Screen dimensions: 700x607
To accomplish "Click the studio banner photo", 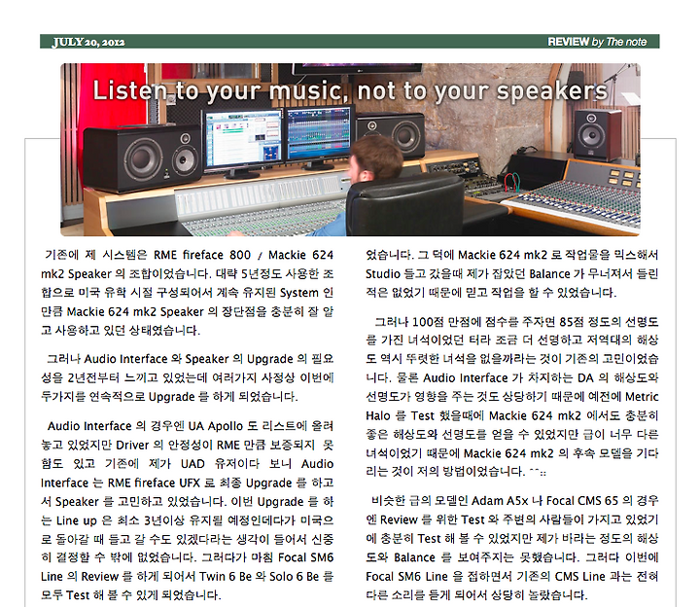I will 350,150.
